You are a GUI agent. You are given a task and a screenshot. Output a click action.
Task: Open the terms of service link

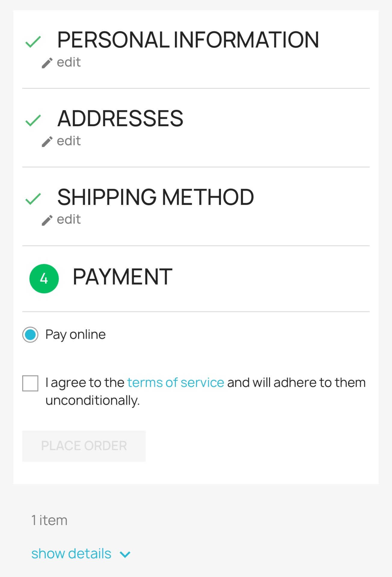[176, 383]
